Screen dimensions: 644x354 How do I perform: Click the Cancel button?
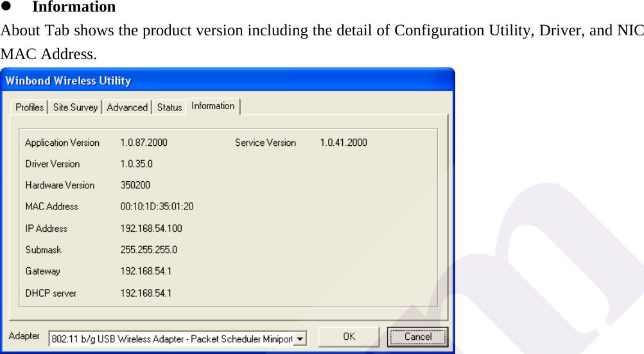click(418, 337)
